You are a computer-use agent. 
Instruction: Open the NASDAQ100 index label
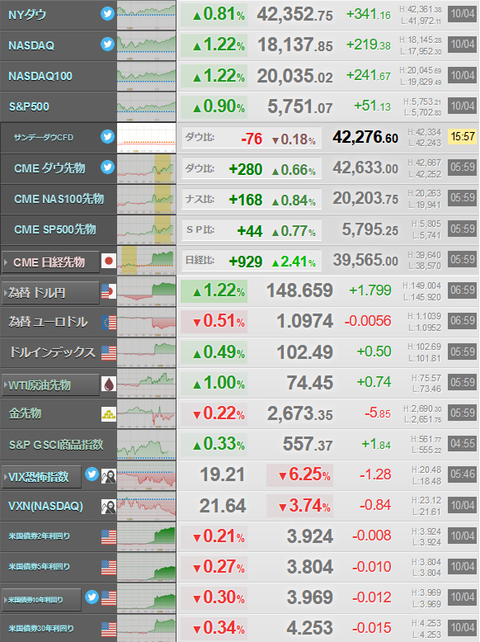pyautogui.click(x=40, y=76)
